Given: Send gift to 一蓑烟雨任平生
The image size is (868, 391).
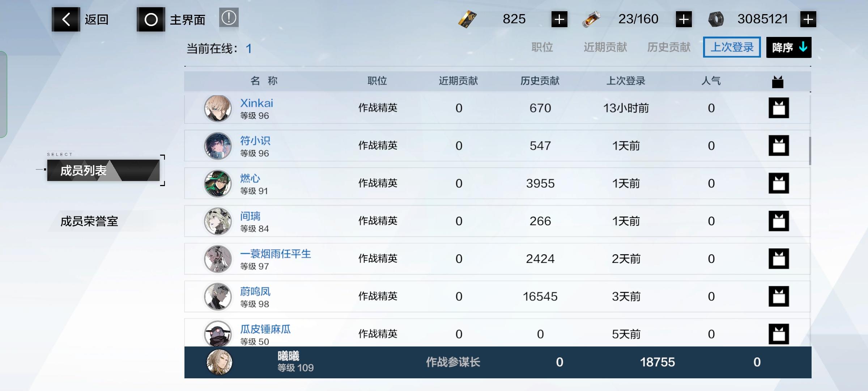Looking at the screenshot, I should [779, 258].
